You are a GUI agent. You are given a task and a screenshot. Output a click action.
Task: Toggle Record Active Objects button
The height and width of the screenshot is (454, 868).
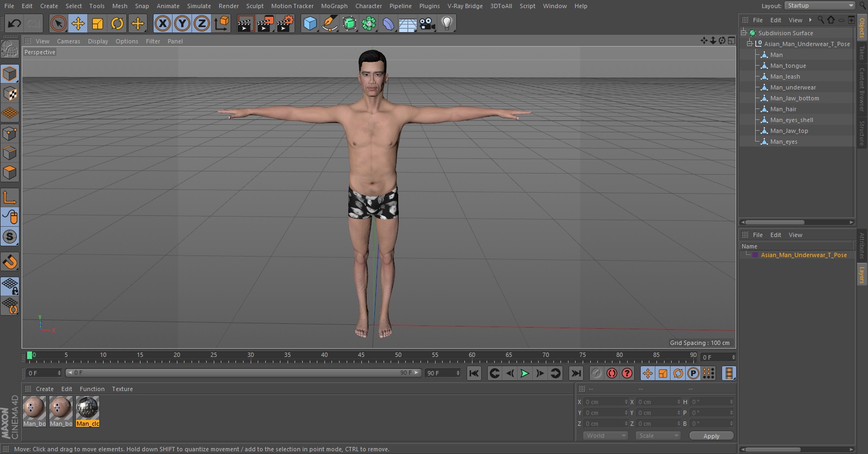coord(596,373)
